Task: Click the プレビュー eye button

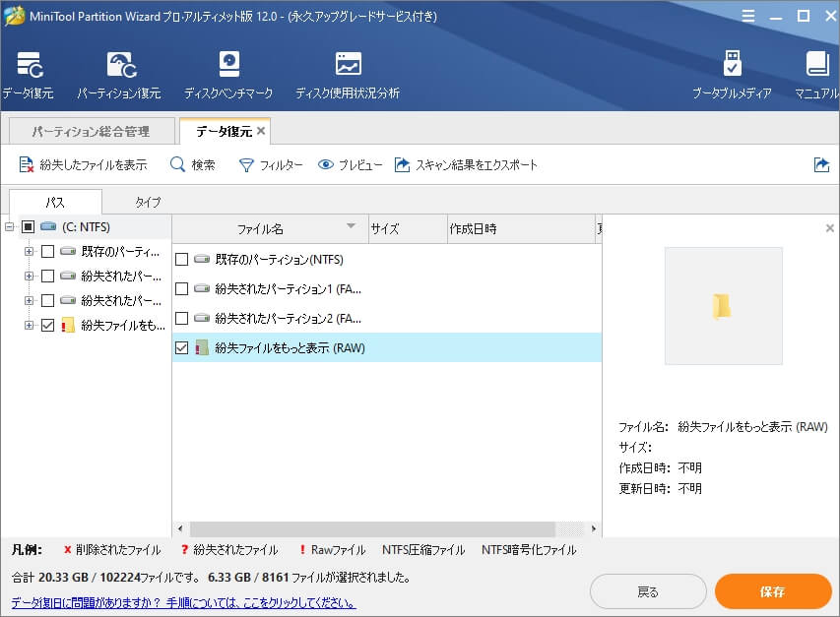Action: (x=350, y=164)
